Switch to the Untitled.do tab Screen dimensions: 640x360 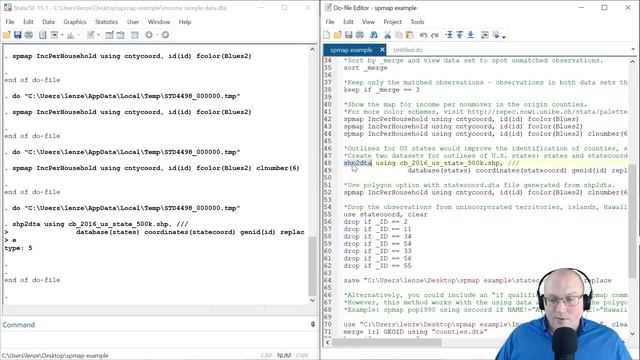pos(407,50)
